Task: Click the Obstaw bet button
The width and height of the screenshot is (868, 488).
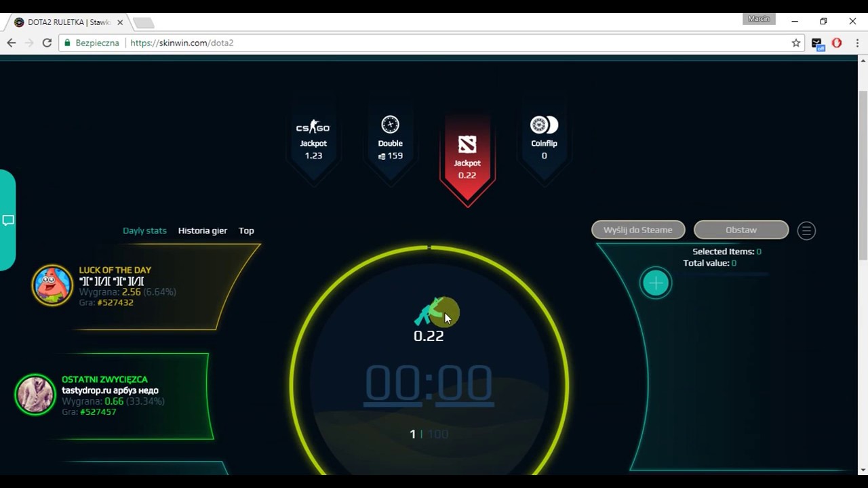Action: [x=741, y=230]
